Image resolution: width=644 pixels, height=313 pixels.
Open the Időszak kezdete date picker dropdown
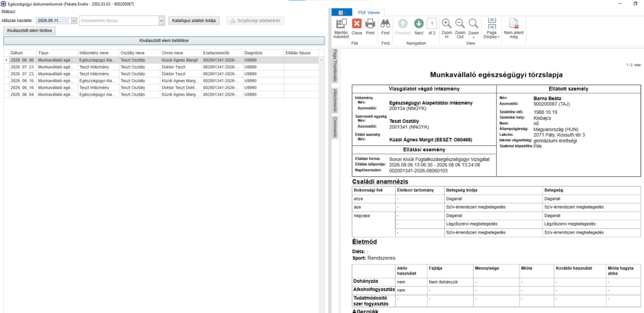coord(74,20)
